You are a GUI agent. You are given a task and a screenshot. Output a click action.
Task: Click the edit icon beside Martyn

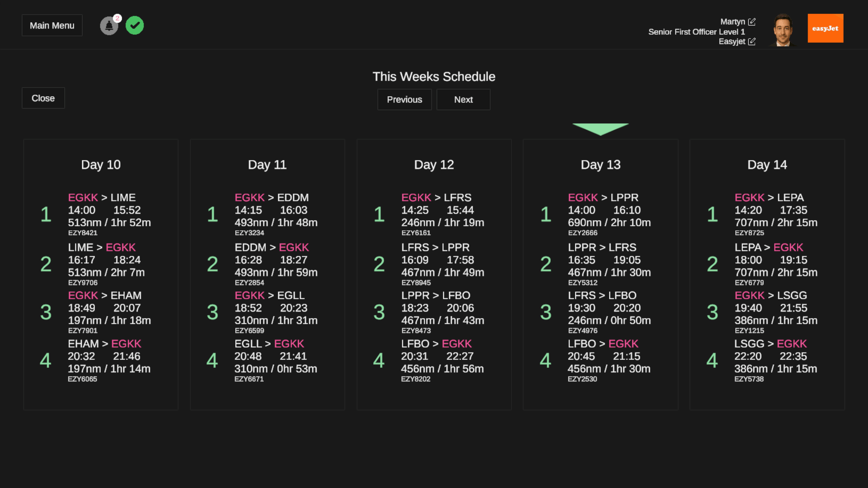(x=752, y=22)
